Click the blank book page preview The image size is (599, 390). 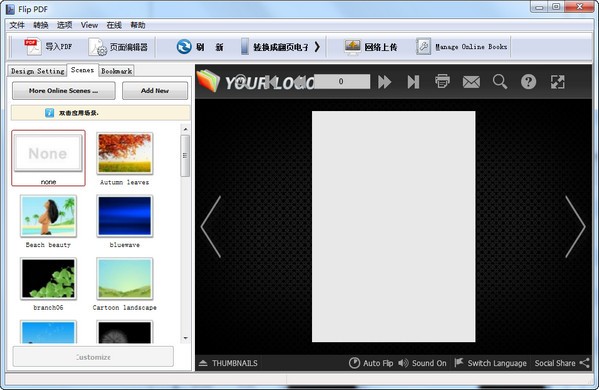[x=393, y=227]
